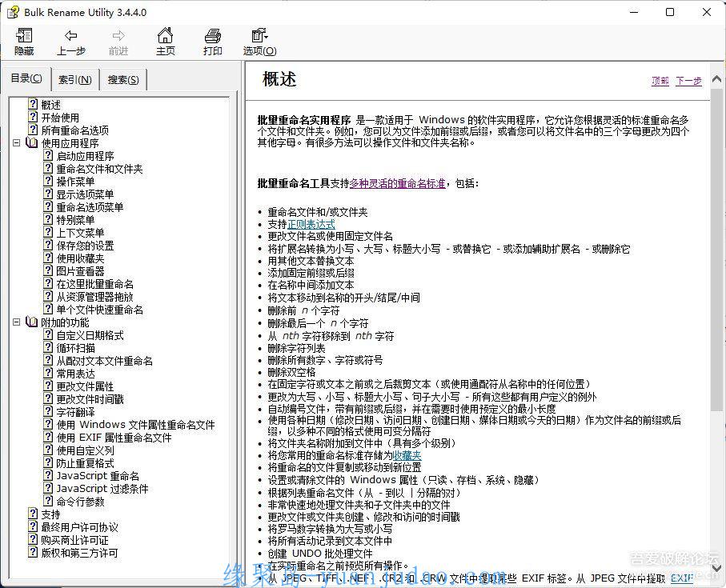Select 更改文件属性 topic
Screen dimensions: 726x588
(85, 386)
